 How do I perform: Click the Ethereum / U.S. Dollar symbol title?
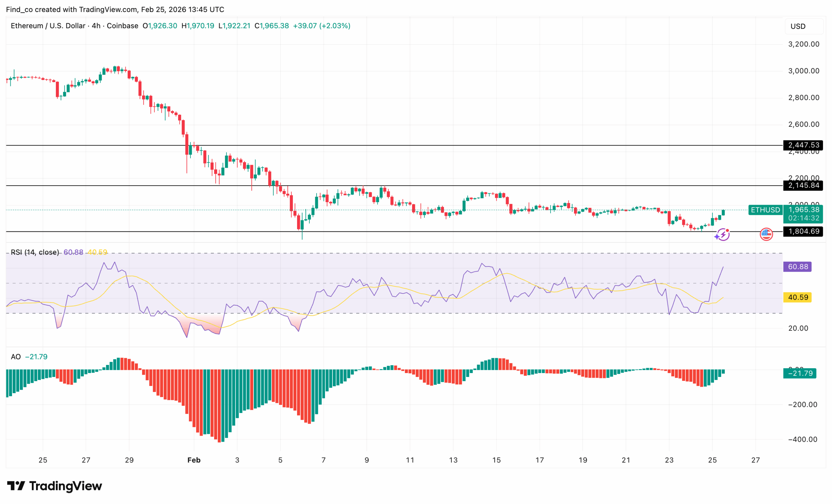tap(74, 26)
